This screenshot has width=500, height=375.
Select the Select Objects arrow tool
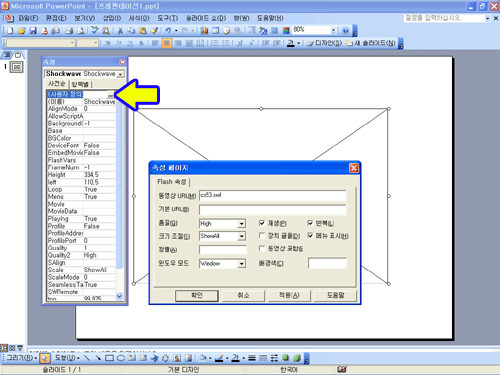pos(45,358)
